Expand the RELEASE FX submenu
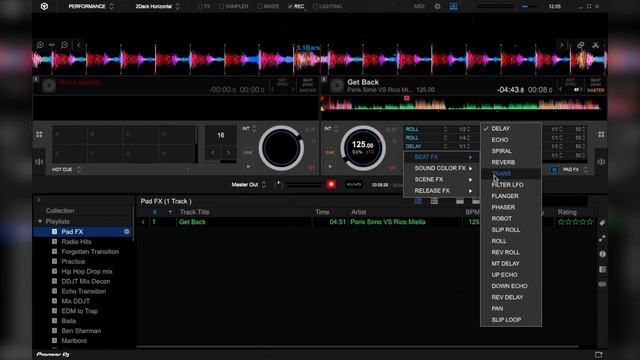This screenshot has height=360, width=640. 442,191
